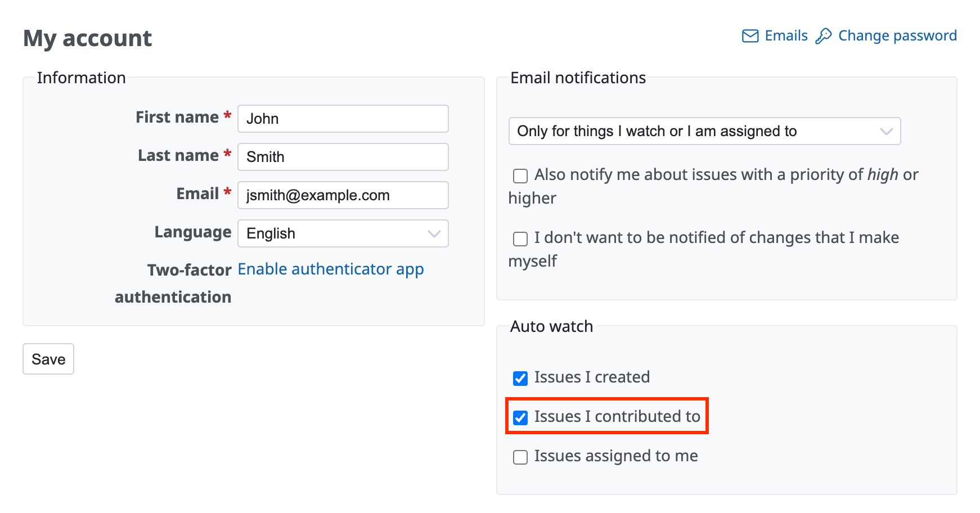
Task: Click the Language label
Action: [193, 232]
